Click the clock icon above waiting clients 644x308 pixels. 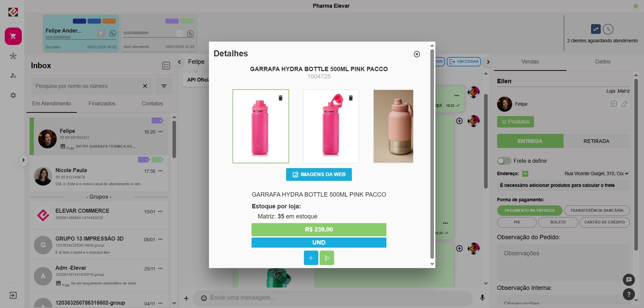(608, 29)
